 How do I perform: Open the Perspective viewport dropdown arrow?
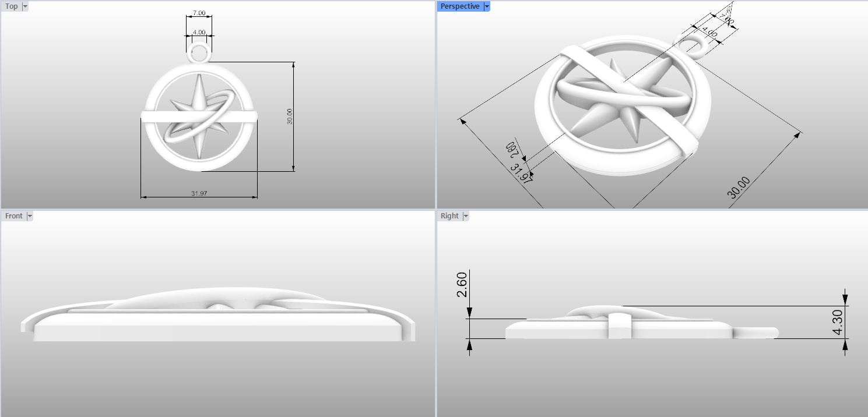(487, 6)
